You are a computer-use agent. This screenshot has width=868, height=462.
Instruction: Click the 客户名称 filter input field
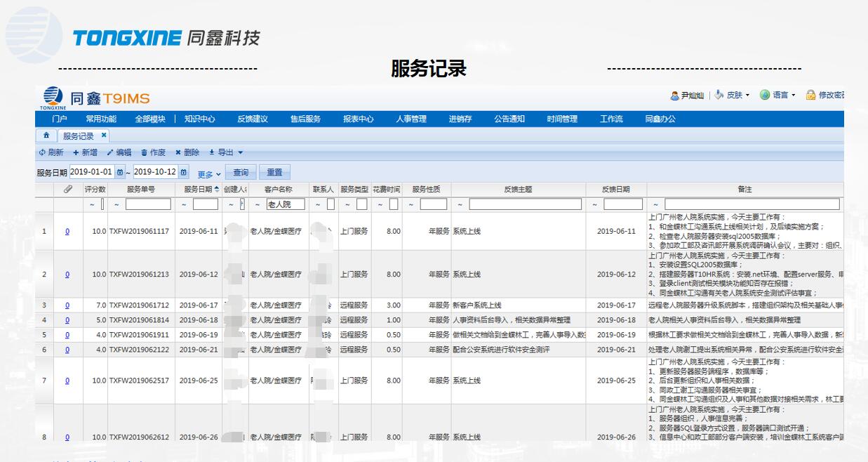(285, 204)
